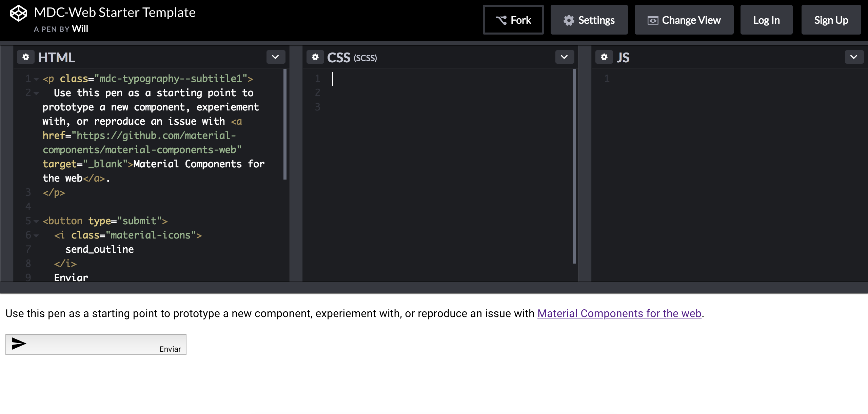The image size is (868, 414).
Task: Click the gear icon on the Settings button
Action: [x=570, y=20]
